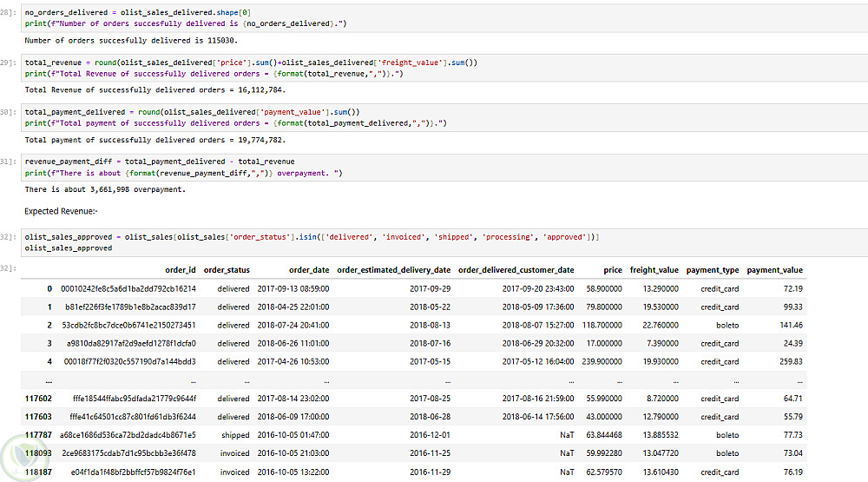Image resolution: width=868 pixels, height=482 pixels.
Task: Click order date 2018-07-24 20:41:00
Action: click(293, 325)
